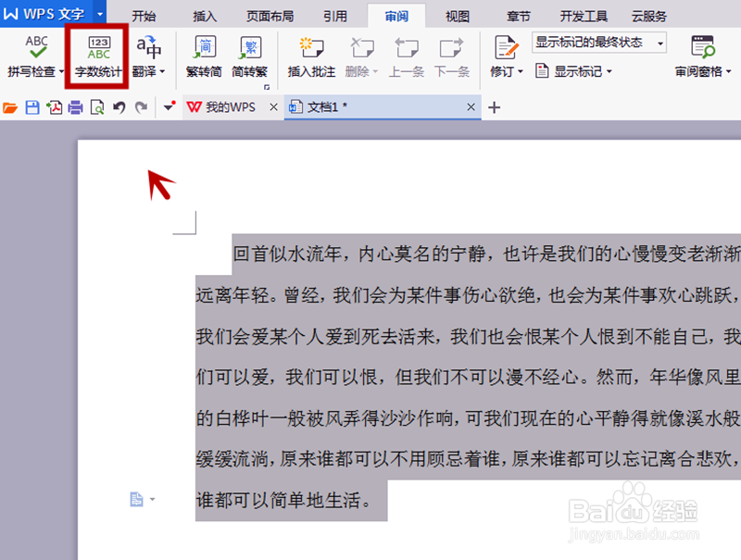
Task: Click the undo arrow button
Action: [x=119, y=107]
